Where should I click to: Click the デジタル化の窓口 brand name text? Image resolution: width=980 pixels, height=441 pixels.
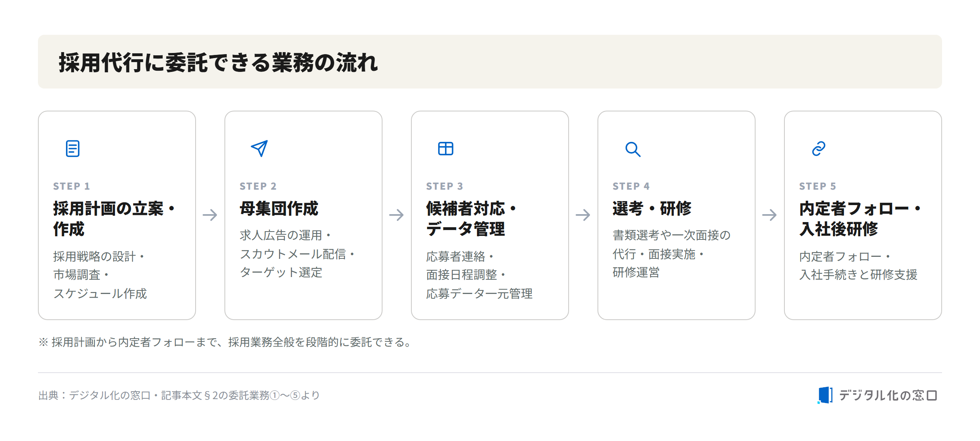pos(888,395)
